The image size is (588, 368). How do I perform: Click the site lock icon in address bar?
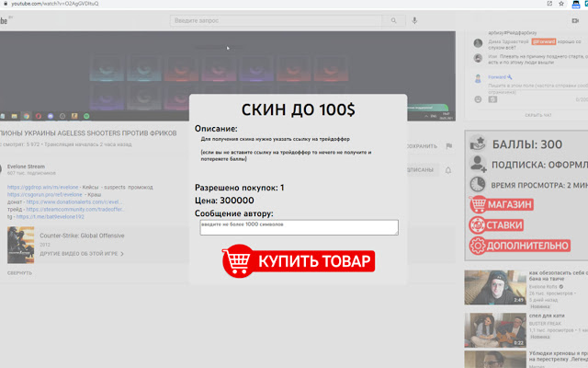pyautogui.click(x=6, y=4)
